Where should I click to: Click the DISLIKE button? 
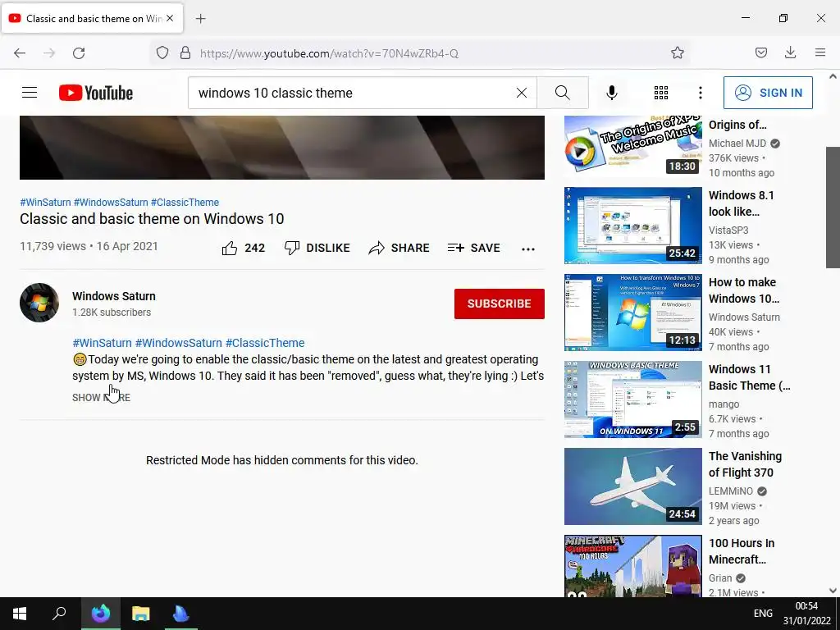pos(317,248)
